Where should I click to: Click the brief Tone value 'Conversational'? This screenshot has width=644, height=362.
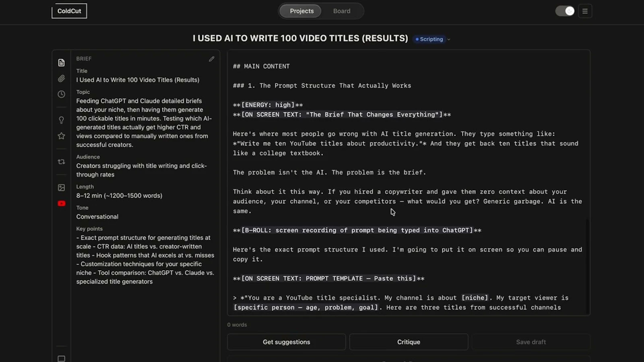pyautogui.click(x=97, y=217)
